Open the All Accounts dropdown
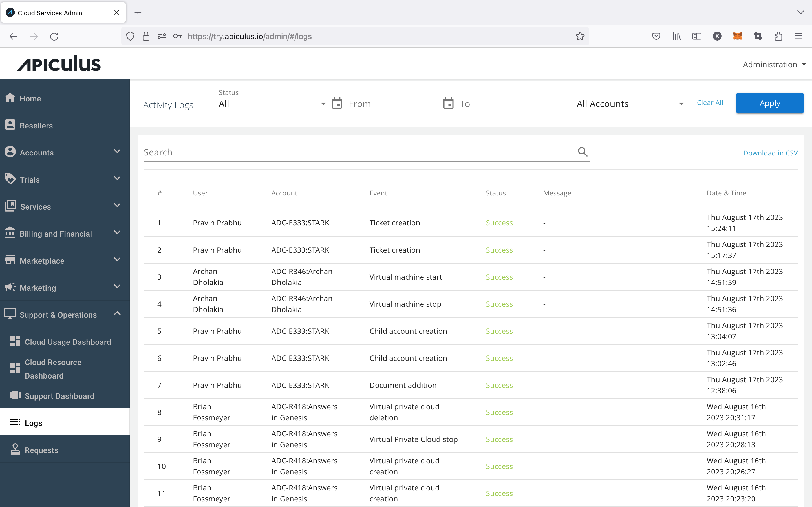The width and height of the screenshot is (812, 507). pos(631,104)
